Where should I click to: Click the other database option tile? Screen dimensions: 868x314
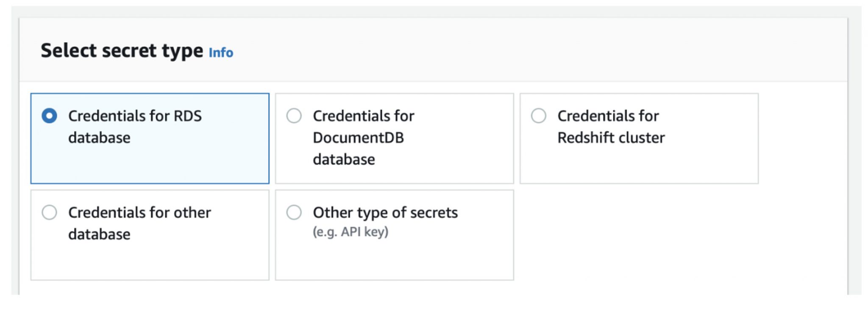pyautogui.click(x=150, y=235)
